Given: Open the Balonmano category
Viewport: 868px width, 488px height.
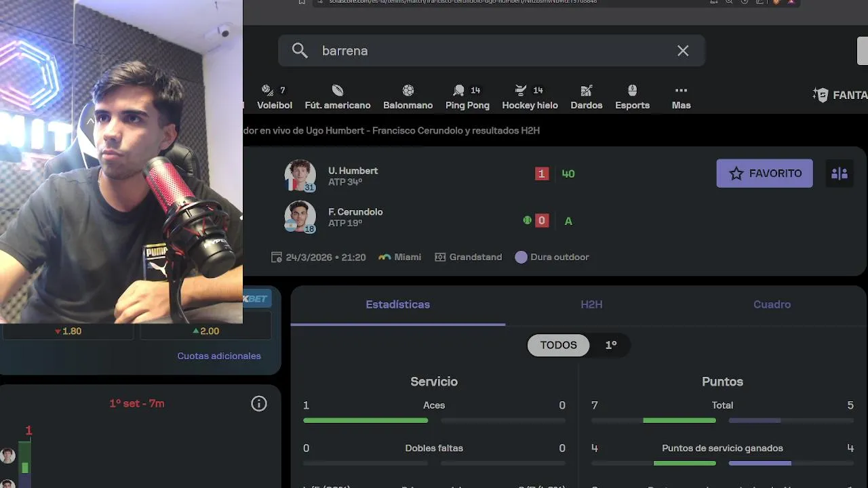Looking at the screenshot, I should [x=408, y=97].
